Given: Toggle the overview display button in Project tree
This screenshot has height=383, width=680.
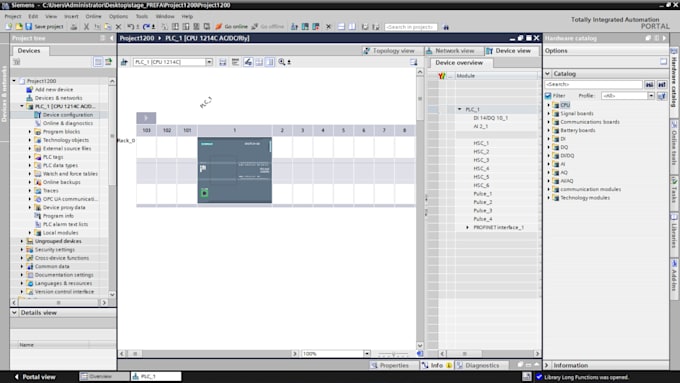Looking at the screenshot, I should coord(98,62).
